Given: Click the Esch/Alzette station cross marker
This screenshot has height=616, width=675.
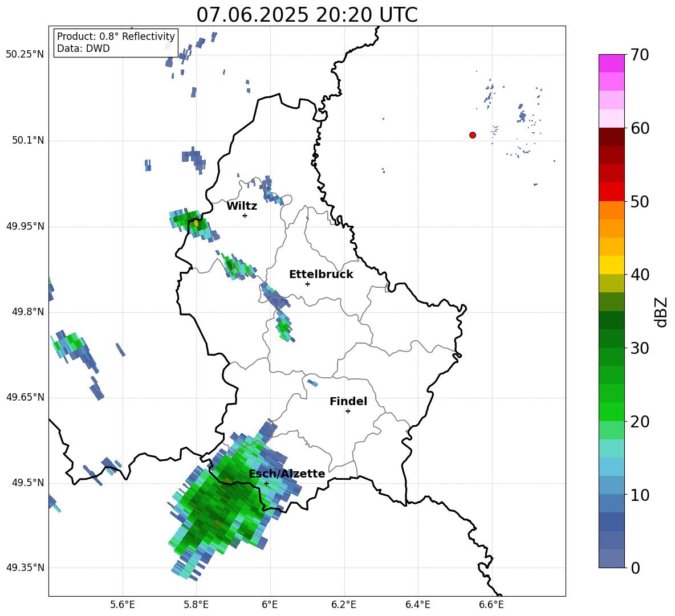Looking at the screenshot, I should point(266,483).
